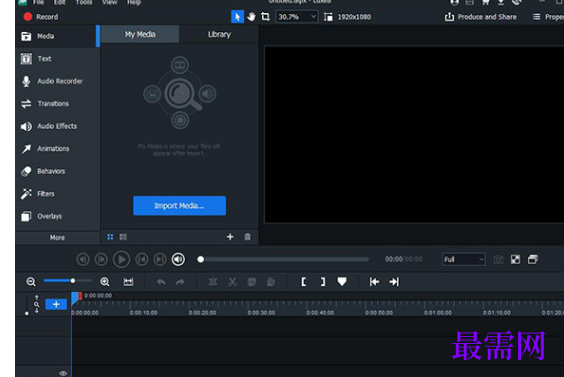Copy selection on timeline toolbar
This screenshot has width=564, height=377.
252,282
